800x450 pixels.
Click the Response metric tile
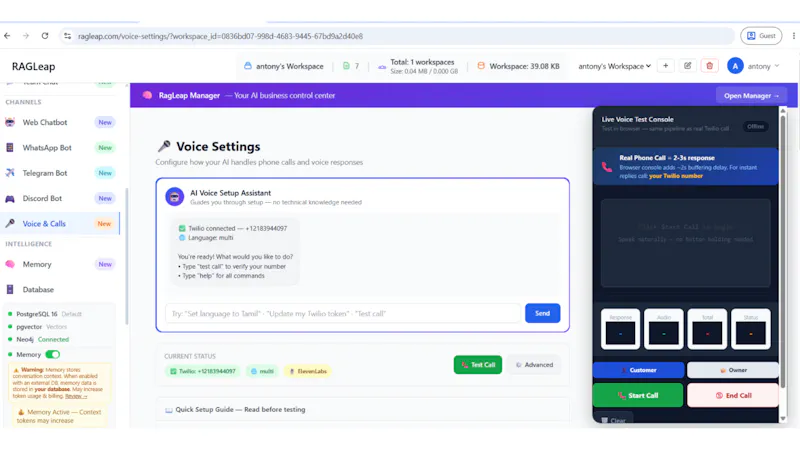[620, 329]
